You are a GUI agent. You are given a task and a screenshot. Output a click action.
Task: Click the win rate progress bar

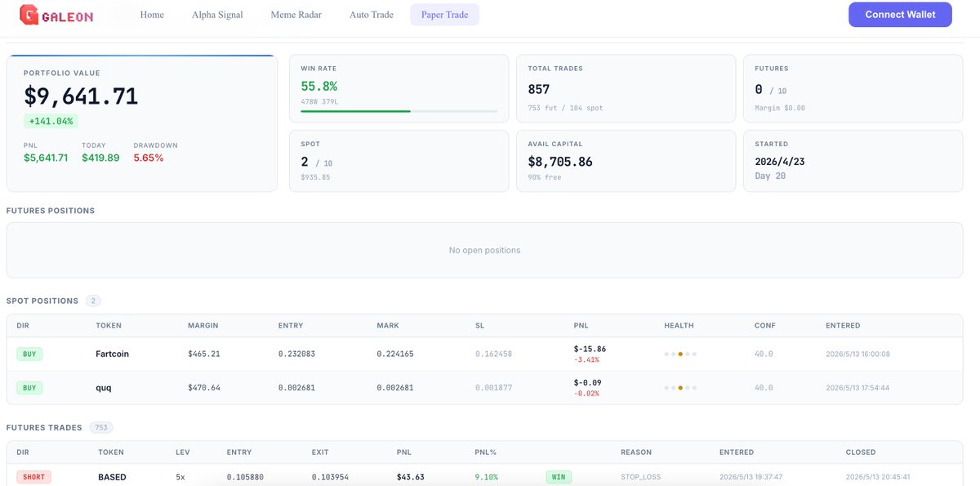pyautogui.click(x=399, y=110)
